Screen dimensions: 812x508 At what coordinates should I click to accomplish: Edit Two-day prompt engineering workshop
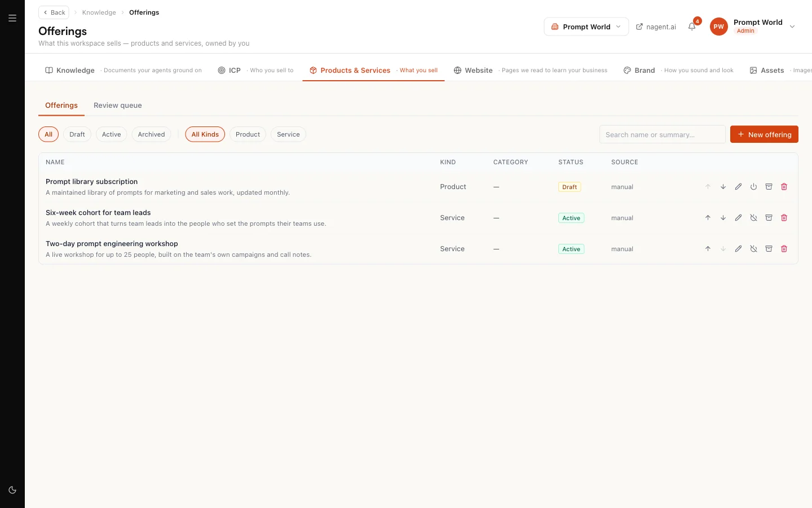click(738, 249)
